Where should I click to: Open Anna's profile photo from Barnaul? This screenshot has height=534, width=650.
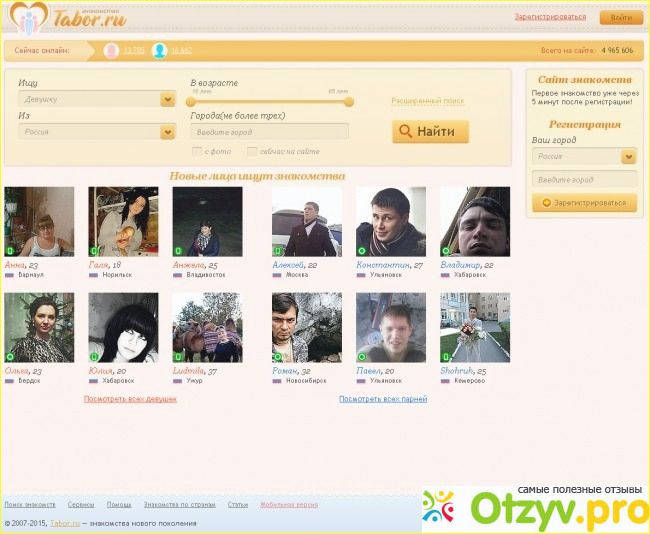tap(39, 221)
